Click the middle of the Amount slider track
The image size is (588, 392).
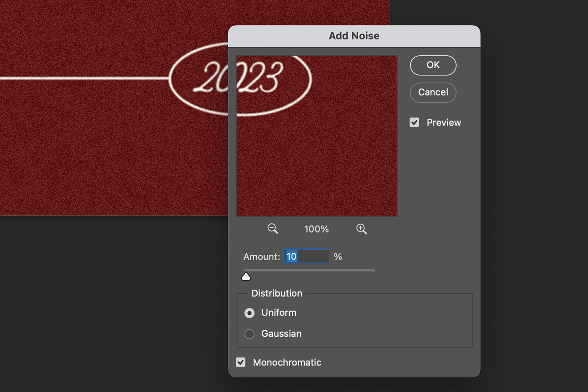tap(309, 270)
